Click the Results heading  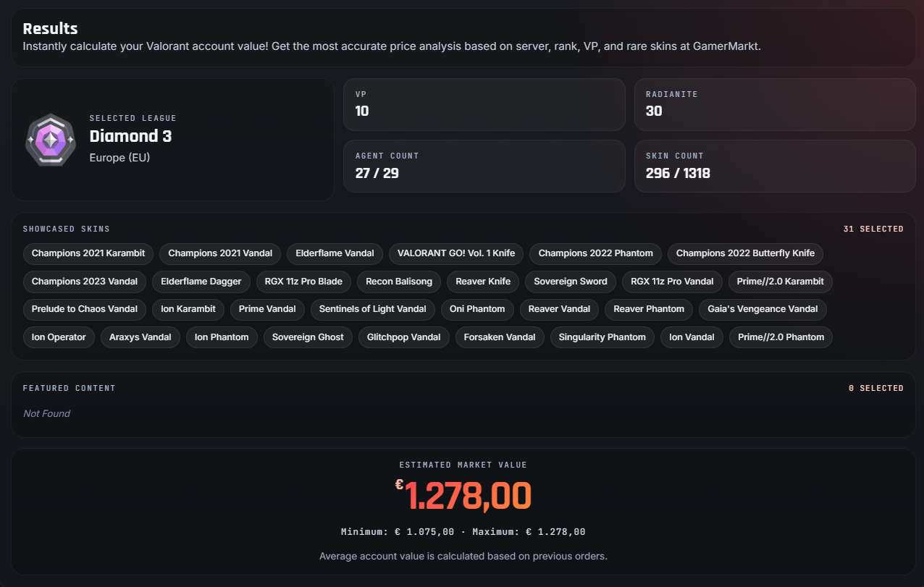pos(50,29)
